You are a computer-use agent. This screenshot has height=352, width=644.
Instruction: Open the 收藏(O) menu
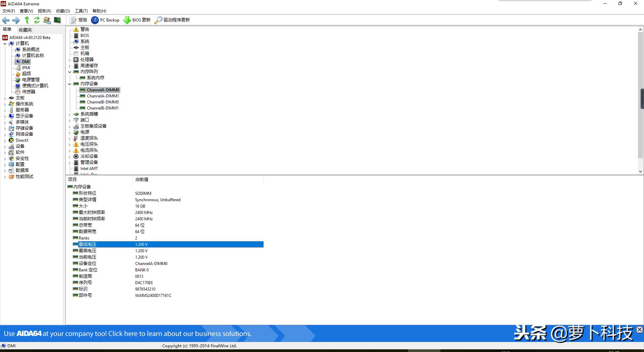pyautogui.click(x=63, y=11)
